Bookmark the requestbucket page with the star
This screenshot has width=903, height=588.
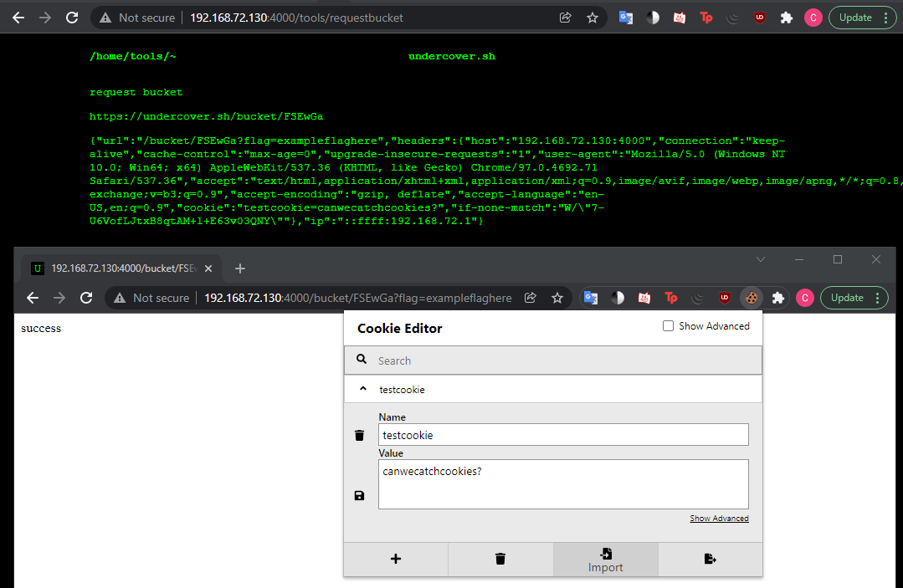pyautogui.click(x=592, y=18)
